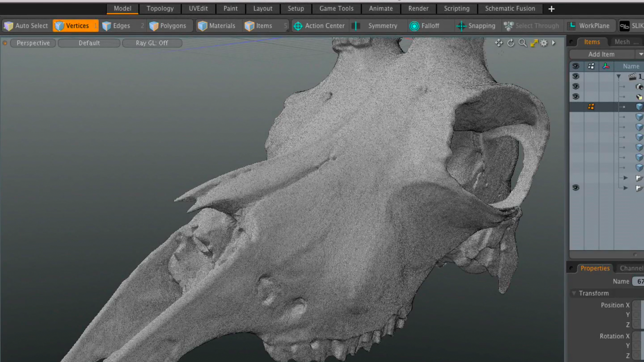Open the Render menu
This screenshot has height=362, width=644.
(x=418, y=8)
